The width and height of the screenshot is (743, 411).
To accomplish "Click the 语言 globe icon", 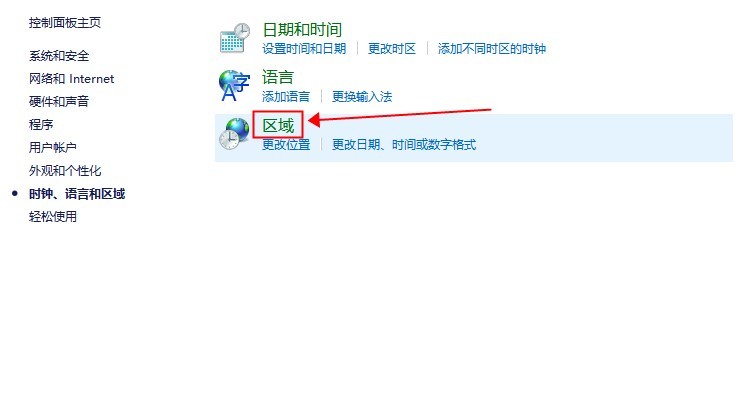I will click(x=234, y=86).
